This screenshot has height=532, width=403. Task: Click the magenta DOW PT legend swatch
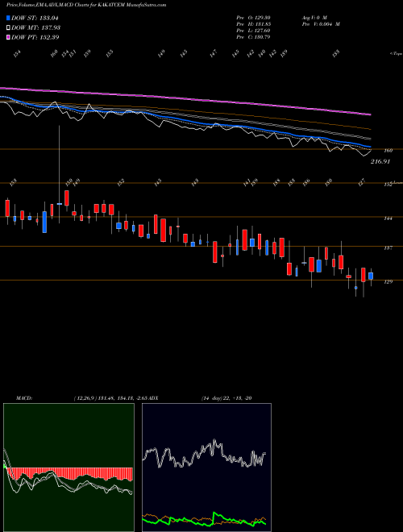click(x=8, y=37)
